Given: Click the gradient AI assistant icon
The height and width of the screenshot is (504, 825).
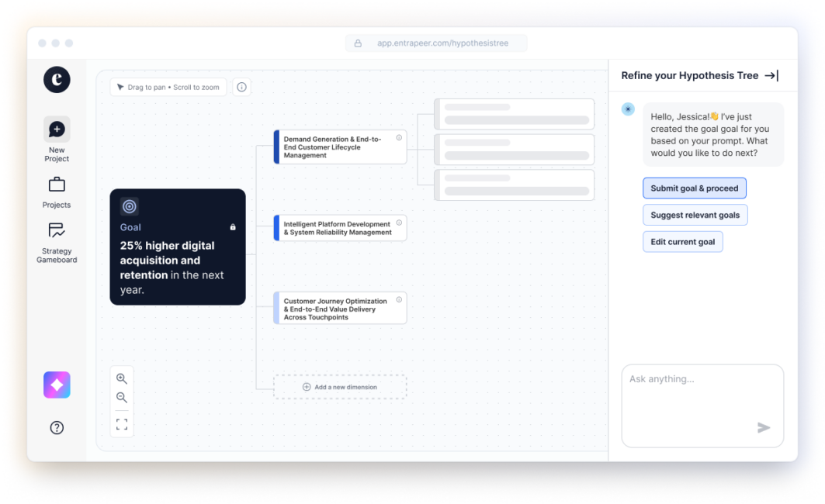Looking at the screenshot, I should (57, 385).
